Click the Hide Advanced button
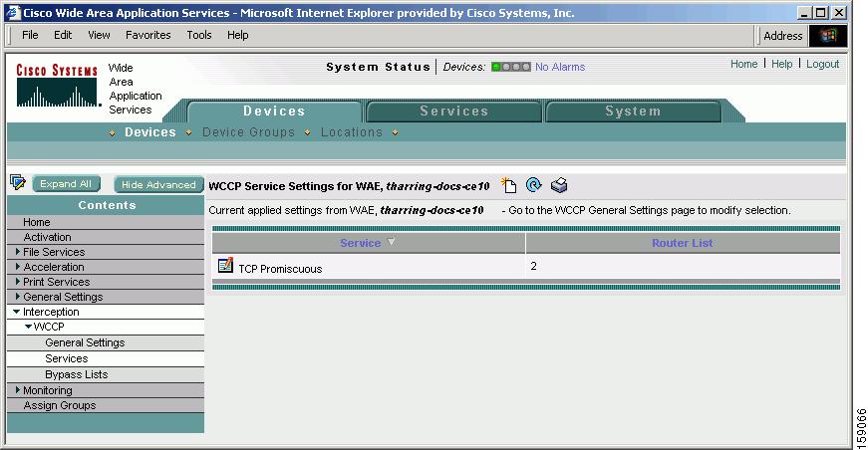Screen dimensions: 868x450 (x=158, y=184)
